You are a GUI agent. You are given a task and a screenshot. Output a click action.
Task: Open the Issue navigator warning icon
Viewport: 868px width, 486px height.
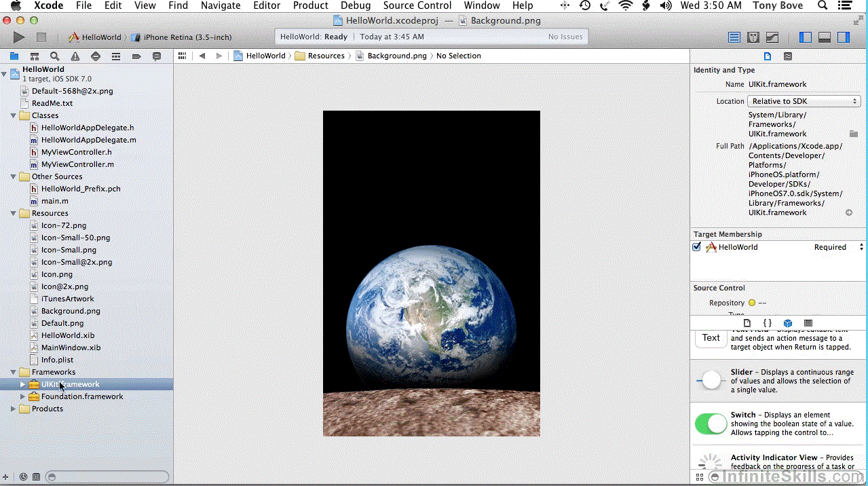coord(75,56)
